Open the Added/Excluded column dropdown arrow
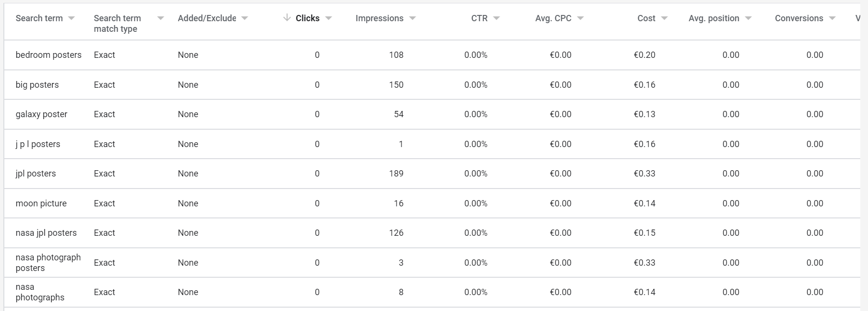The width and height of the screenshot is (868, 311). tap(245, 18)
